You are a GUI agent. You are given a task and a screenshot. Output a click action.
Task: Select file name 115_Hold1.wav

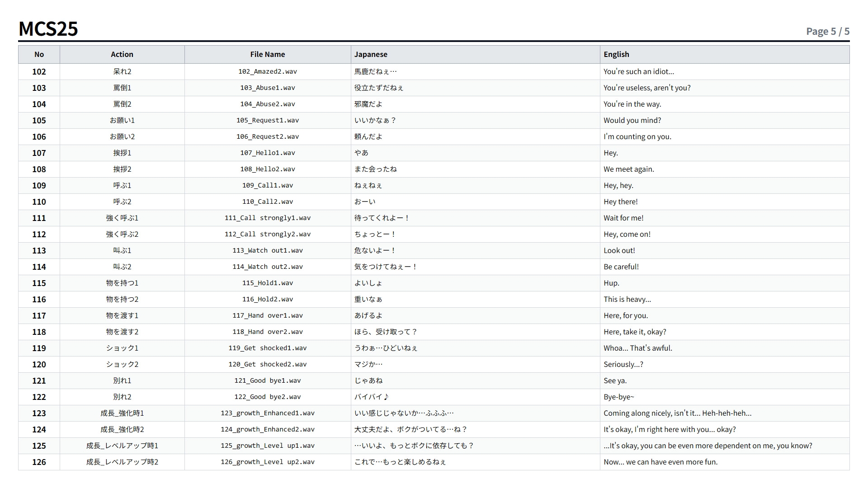tap(268, 283)
